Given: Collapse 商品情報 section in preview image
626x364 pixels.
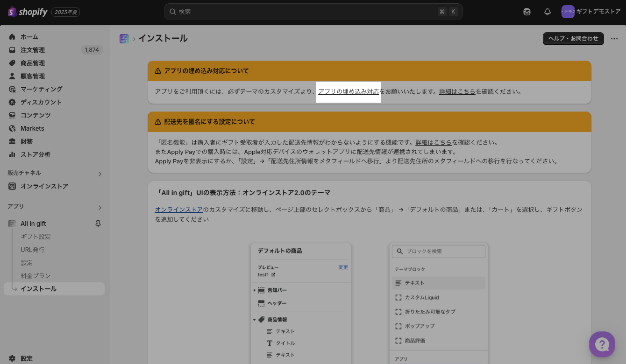Looking at the screenshot, I should coord(255,320).
